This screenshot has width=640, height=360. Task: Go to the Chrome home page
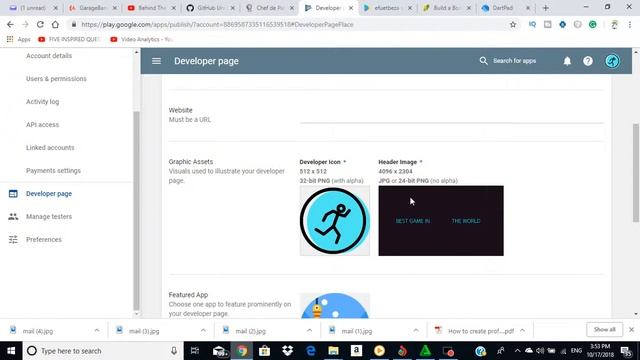55,24
